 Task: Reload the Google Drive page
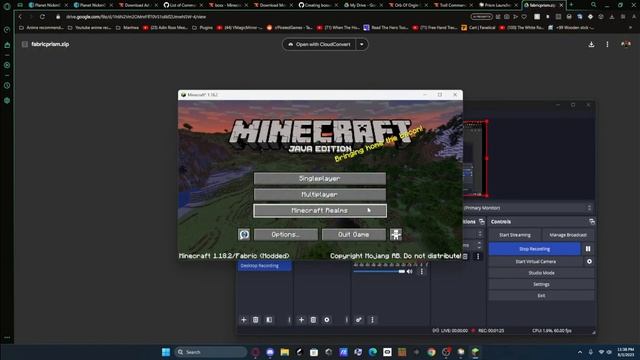click(42, 17)
